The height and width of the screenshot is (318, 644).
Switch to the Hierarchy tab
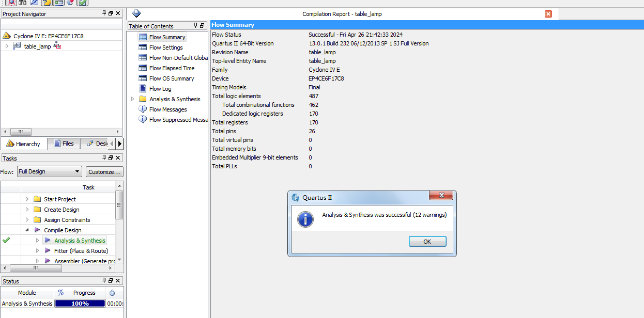coord(23,144)
